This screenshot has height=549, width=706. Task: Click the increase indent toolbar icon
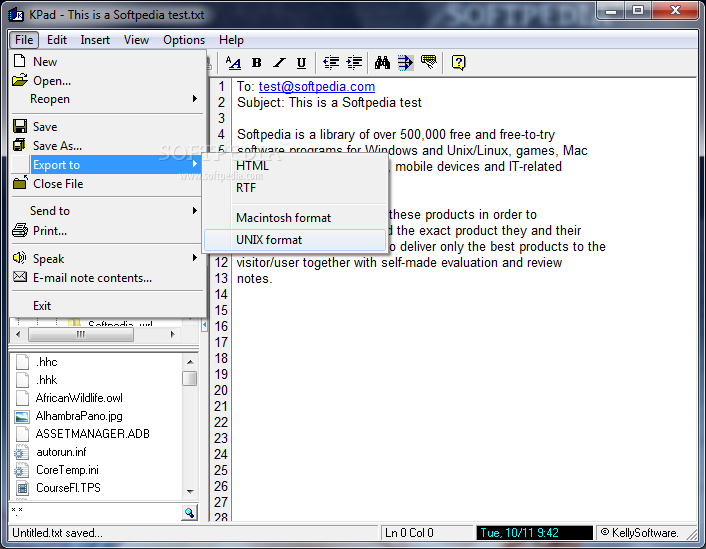click(x=354, y=63)
